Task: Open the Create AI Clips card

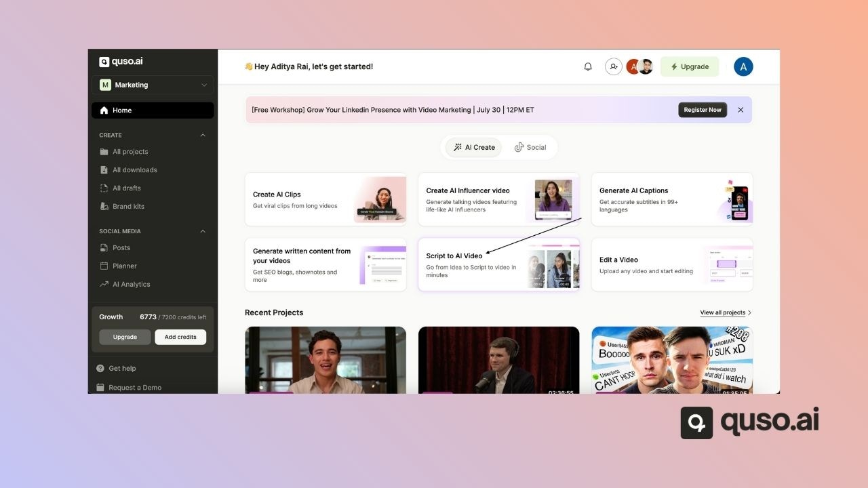Action: click(x=325, y=199)
